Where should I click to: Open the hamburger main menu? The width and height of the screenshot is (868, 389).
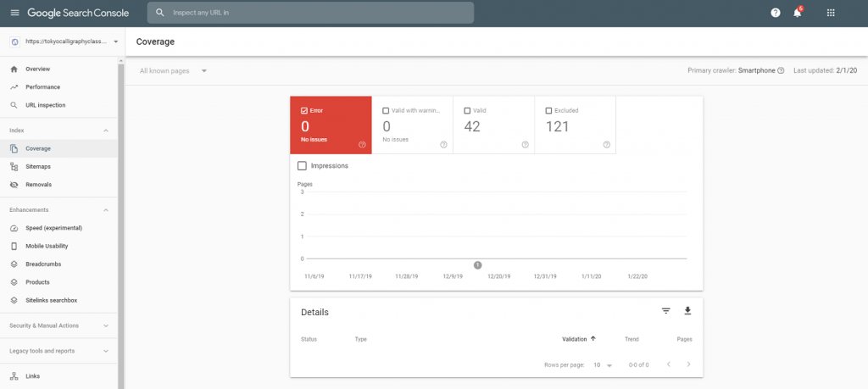[x=15, y=13]
